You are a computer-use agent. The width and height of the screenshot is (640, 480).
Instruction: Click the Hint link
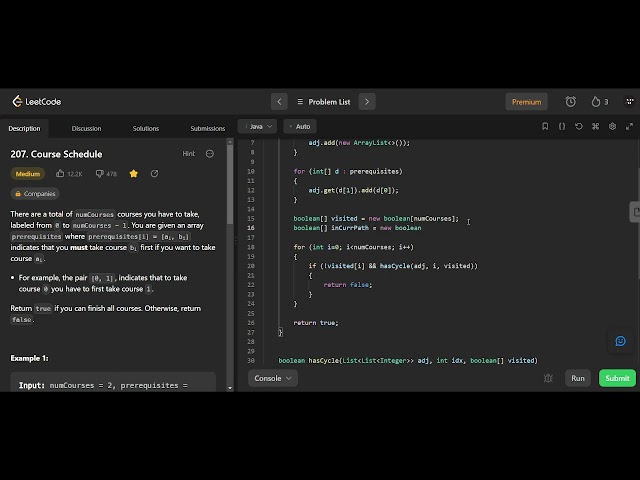[189, 154]
